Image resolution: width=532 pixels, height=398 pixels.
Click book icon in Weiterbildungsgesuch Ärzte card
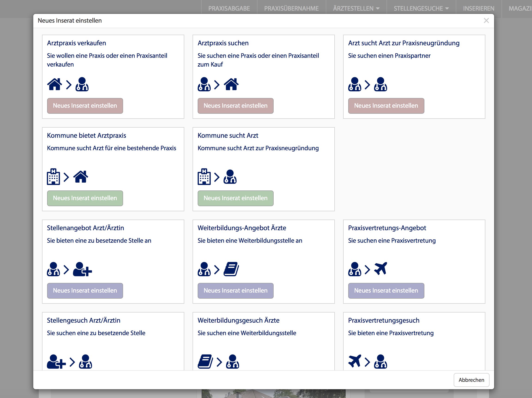[x=205, y=362]
